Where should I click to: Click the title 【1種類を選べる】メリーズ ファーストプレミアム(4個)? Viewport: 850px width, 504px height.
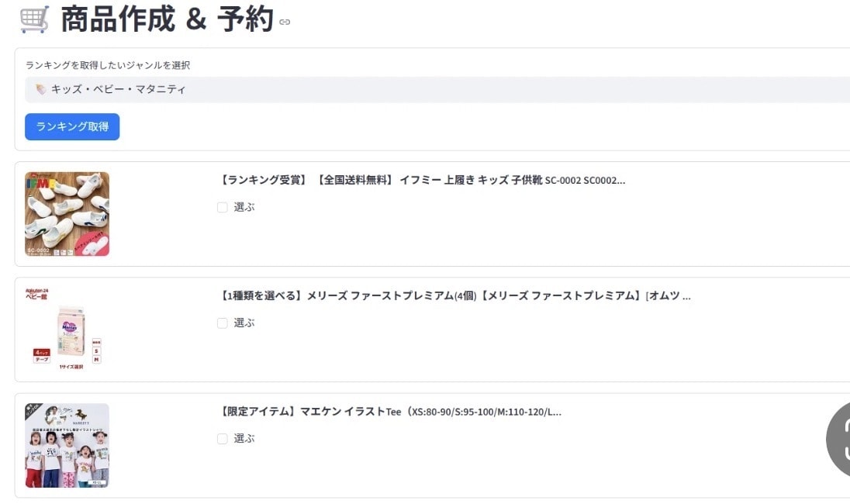tap(454, 296)
